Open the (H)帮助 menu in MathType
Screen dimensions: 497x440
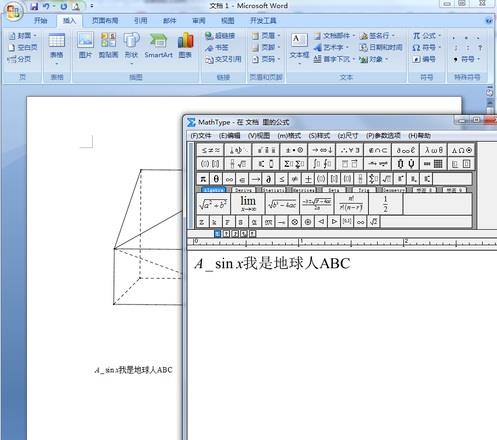pos(419,136)
